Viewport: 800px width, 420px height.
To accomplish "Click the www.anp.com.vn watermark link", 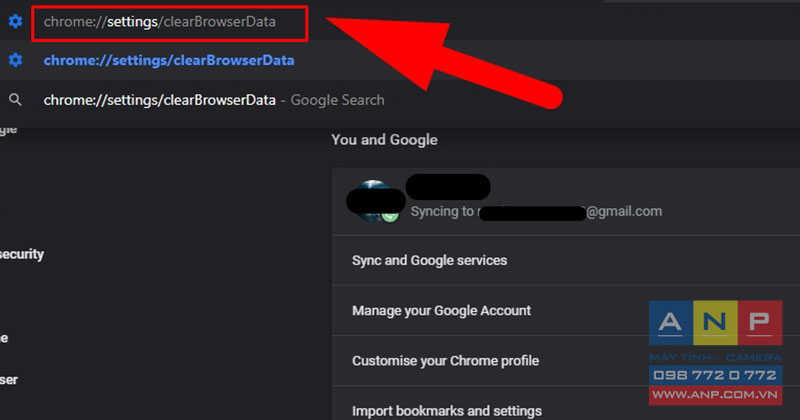I will coord(715,395).
